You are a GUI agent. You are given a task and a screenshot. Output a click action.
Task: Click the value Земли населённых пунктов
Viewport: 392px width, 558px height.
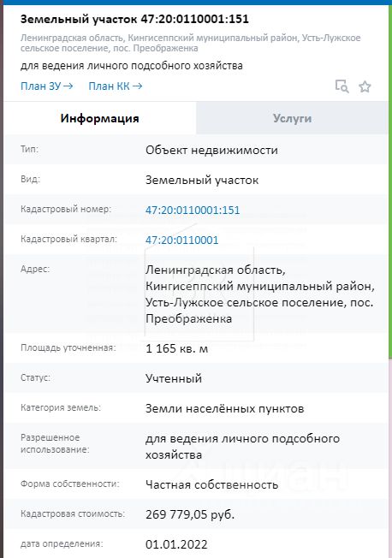click(x=224, y=408)
